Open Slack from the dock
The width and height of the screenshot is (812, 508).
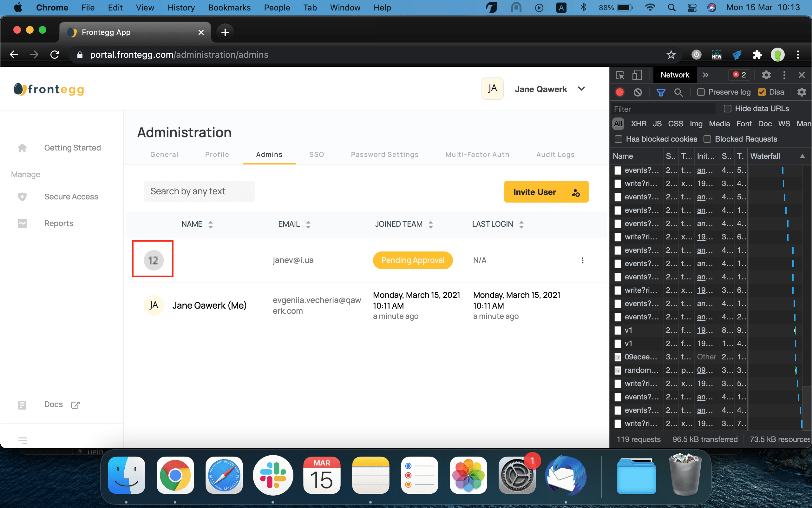pyautogui.click(x=273, y=475)
